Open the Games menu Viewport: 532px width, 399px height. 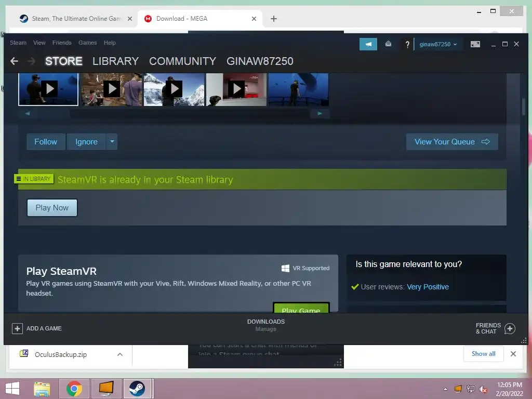(87, 43)
